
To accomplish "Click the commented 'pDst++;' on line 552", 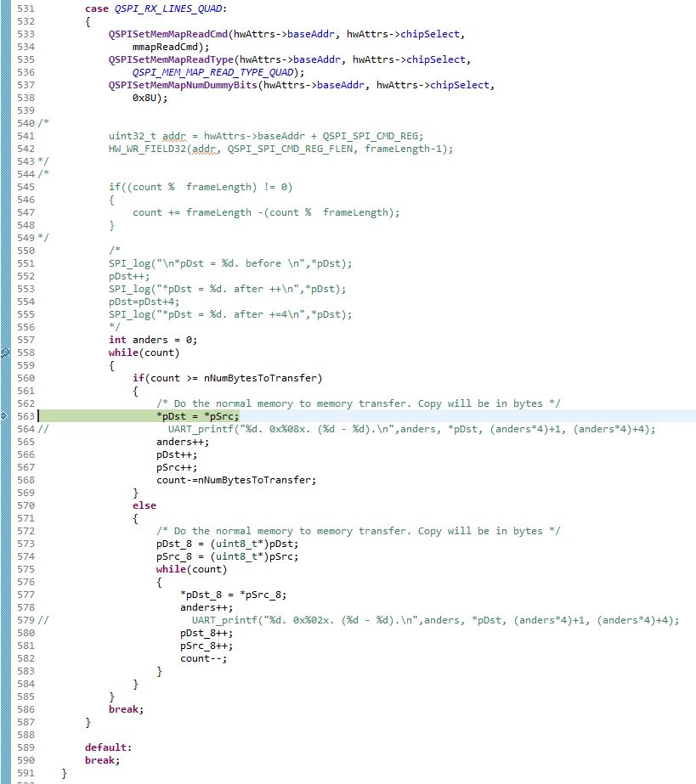I will (x=129, y=276).
